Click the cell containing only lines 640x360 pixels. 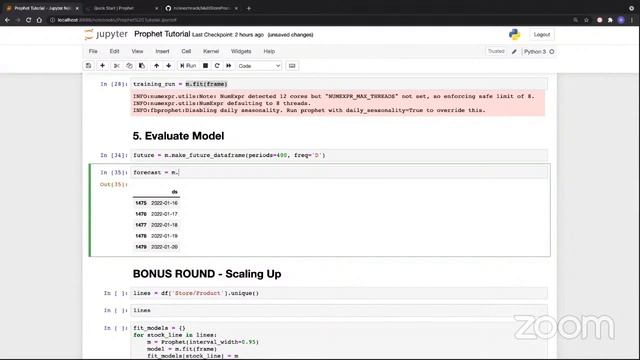coord(339,310)
